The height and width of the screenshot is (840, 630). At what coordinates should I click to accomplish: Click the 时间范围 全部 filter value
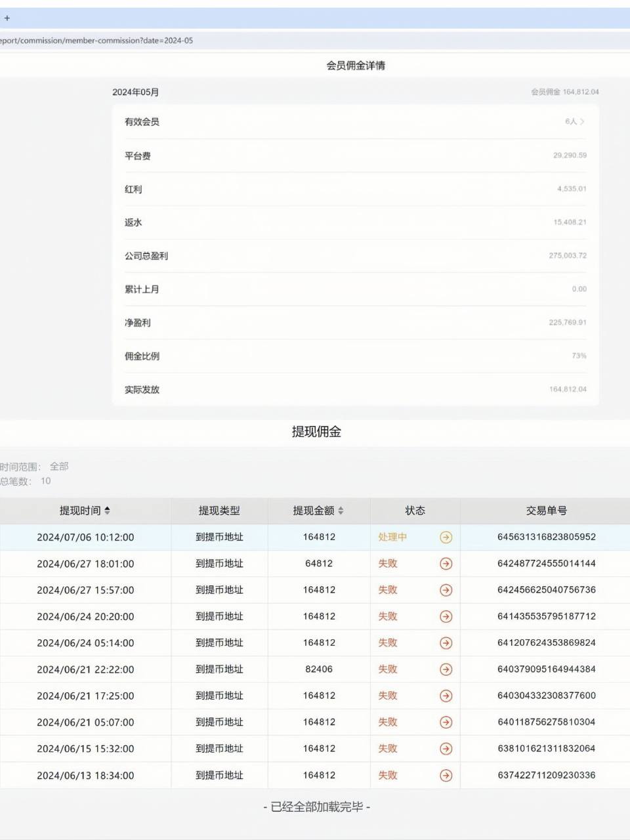pos(59,467)
